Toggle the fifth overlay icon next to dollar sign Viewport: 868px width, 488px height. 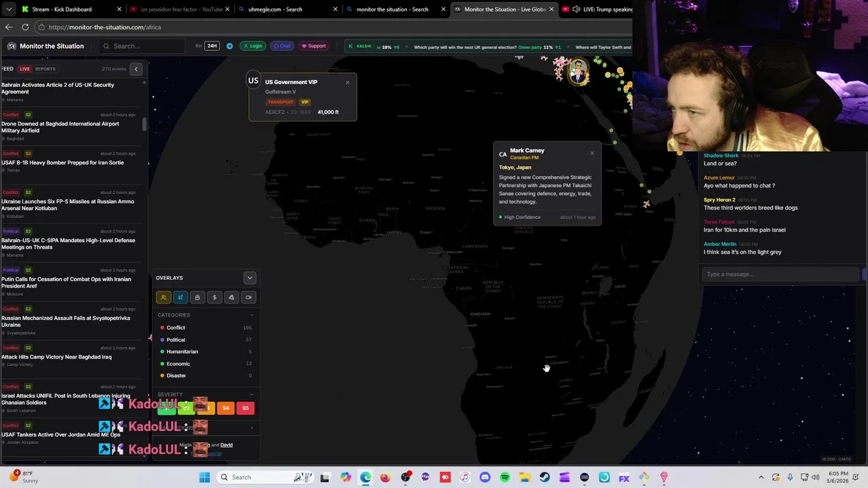pos(231,297)
